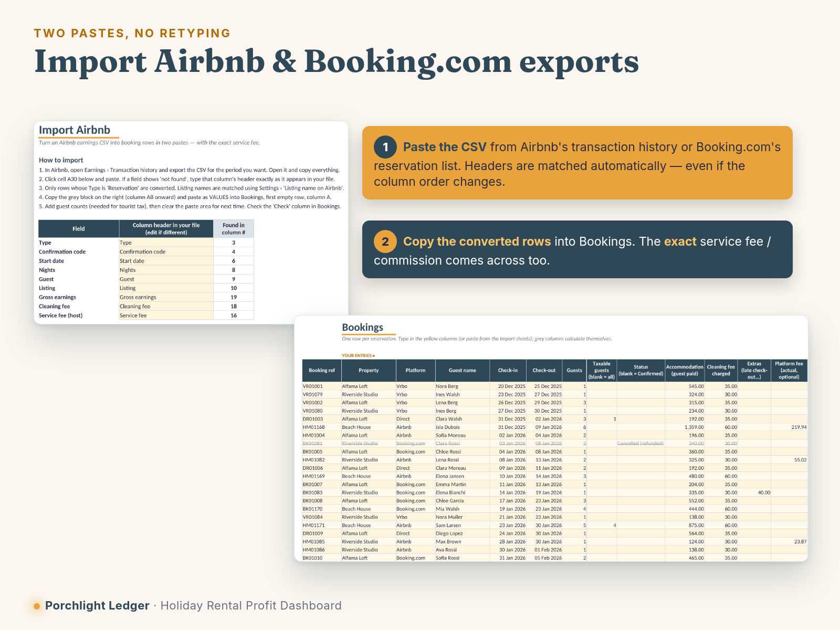Select the 'Status (blank = Confirmed)' column header

pyautogui.click(x=641, y=371)
